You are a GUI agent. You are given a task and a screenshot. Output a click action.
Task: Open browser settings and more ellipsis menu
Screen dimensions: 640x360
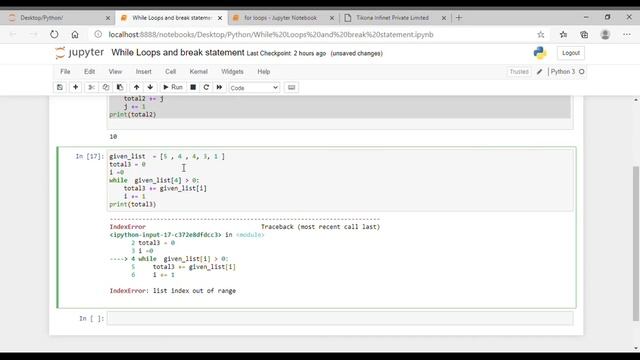(627, 35)
